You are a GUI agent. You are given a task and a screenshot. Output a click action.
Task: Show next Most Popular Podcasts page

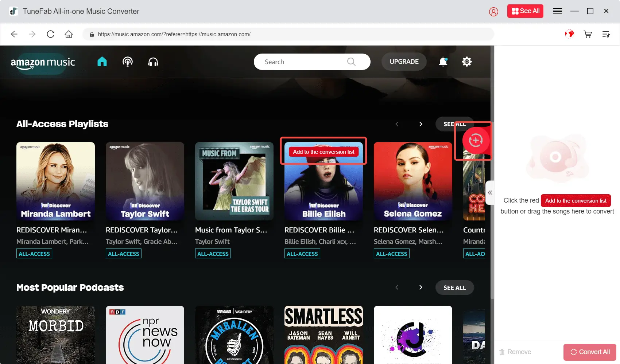(x=421, y=287)
